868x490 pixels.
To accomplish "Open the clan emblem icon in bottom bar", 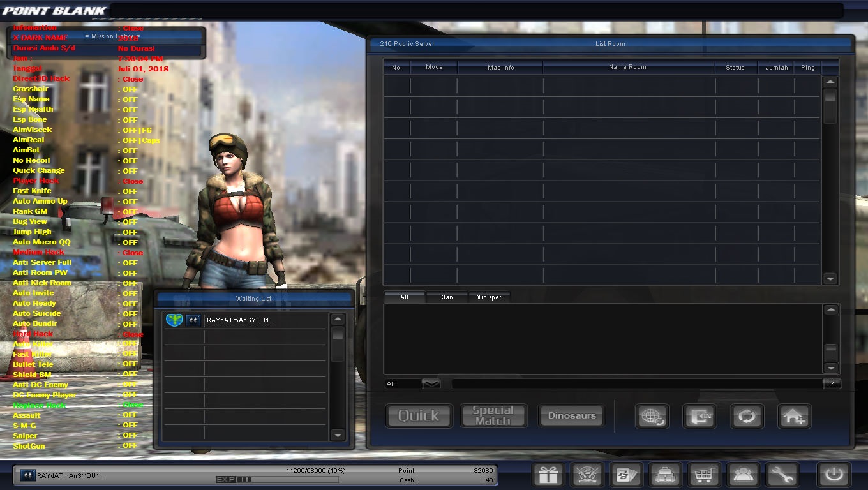I will (x=587, y=475).
